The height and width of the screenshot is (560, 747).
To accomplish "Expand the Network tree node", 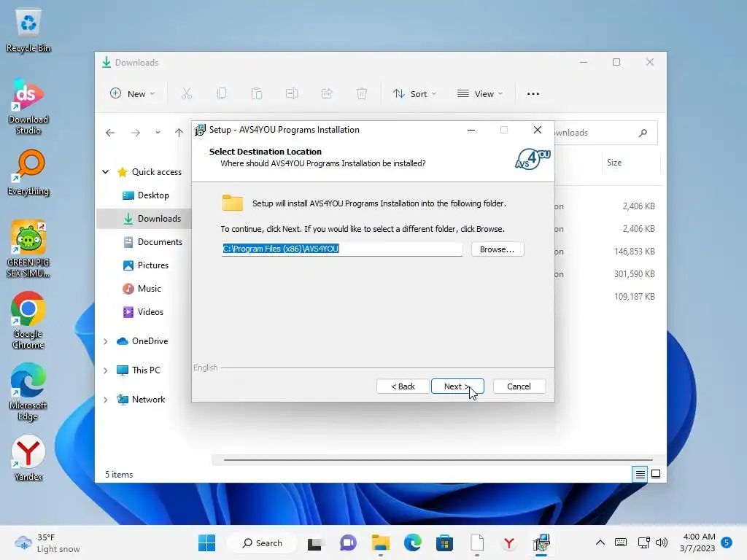I will [x=106, y=400].
